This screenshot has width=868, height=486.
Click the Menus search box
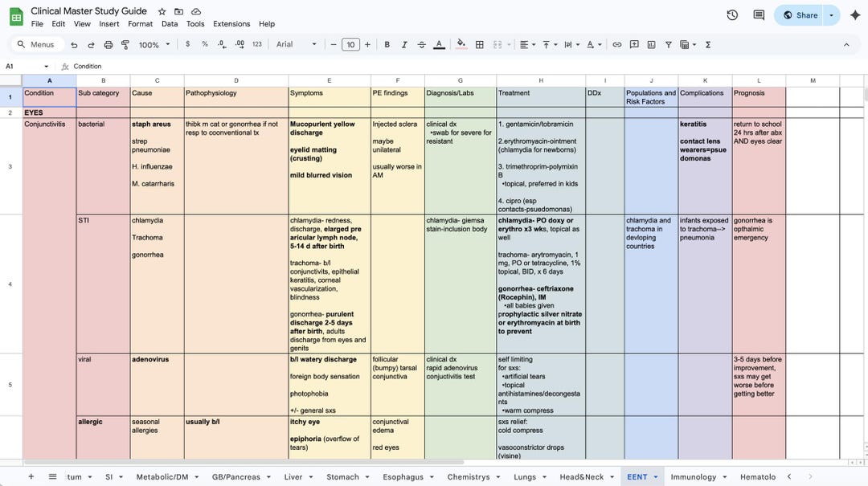[x=37, y=44]
